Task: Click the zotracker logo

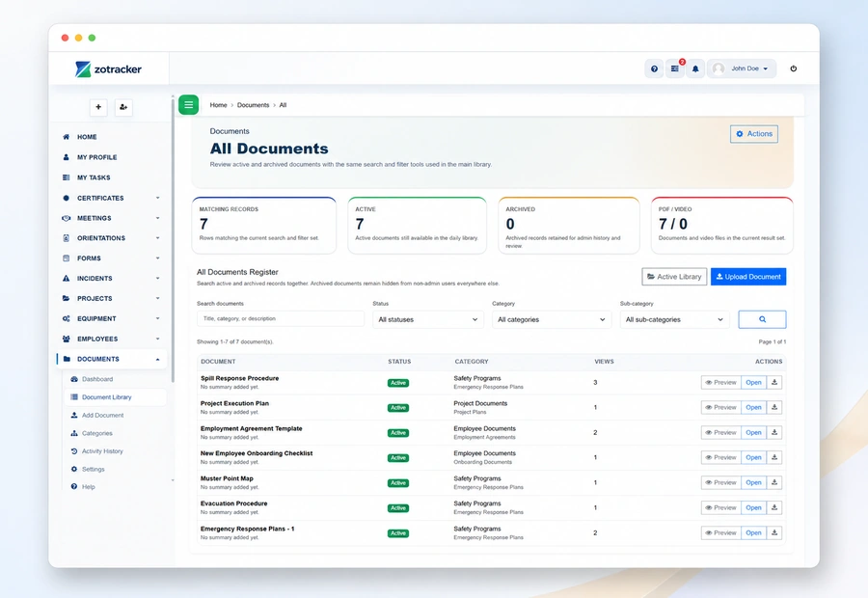Action: [108, 69]
